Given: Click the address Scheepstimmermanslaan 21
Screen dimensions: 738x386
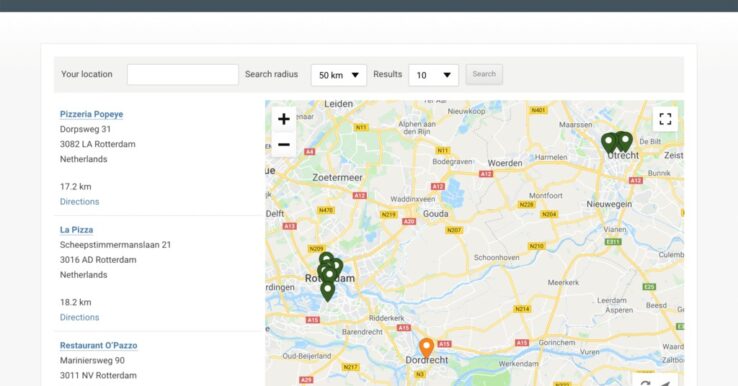Looking at the screenshot, I should coord(115,245).
